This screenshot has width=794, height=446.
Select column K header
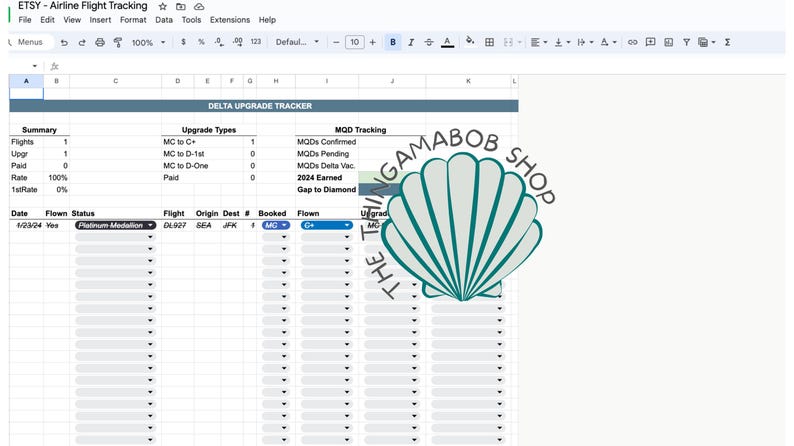468,81
